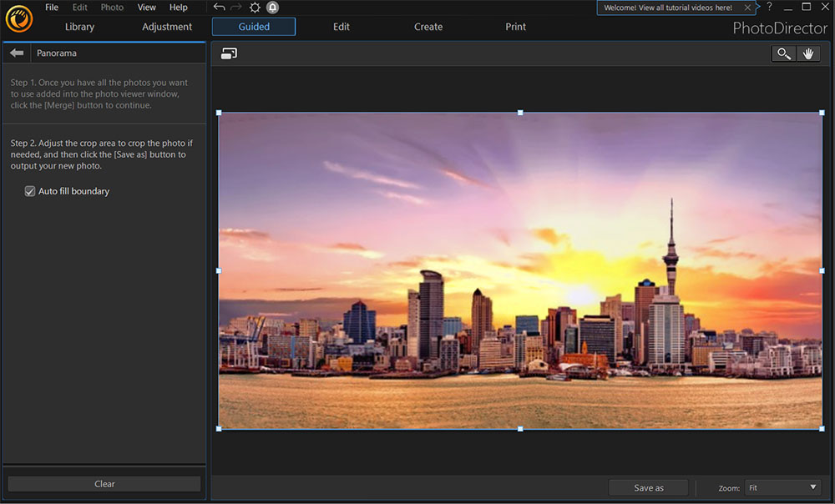
Task: Click the Save as button
Action: [x=648, y=487]
